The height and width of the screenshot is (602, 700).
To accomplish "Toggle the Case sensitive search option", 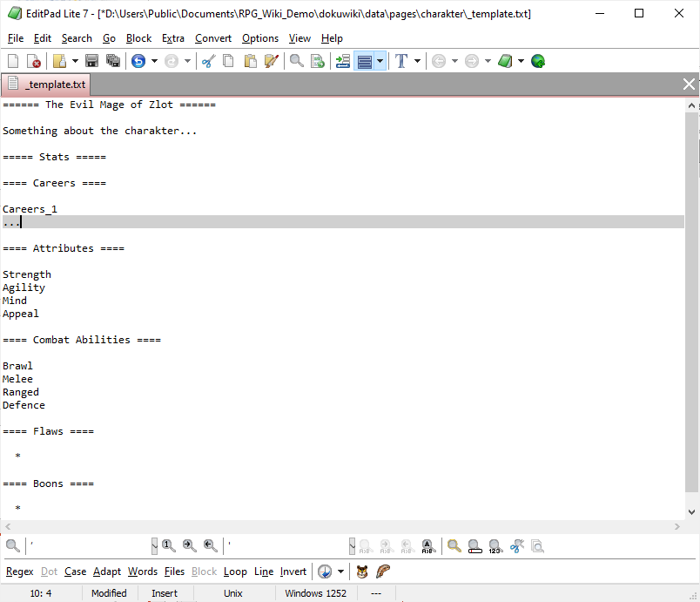I will tap(75, 572).
